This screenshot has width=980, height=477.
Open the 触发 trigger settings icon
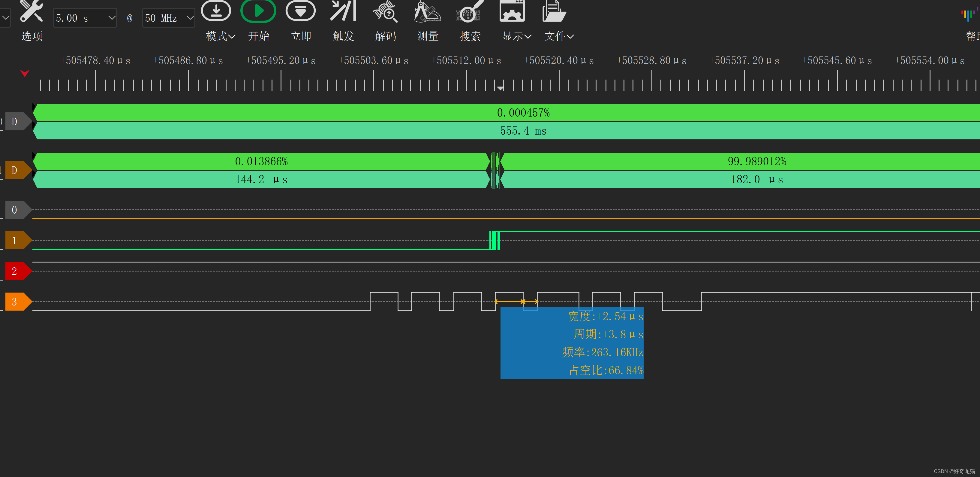[343, 11]
